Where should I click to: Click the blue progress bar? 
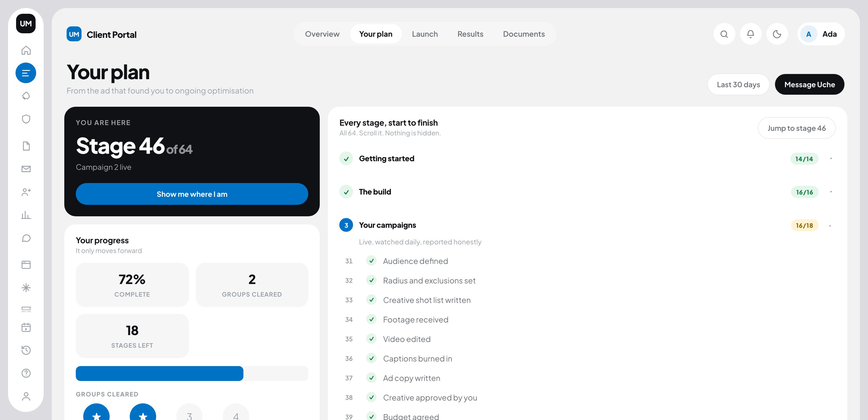(x=159, y=374)
